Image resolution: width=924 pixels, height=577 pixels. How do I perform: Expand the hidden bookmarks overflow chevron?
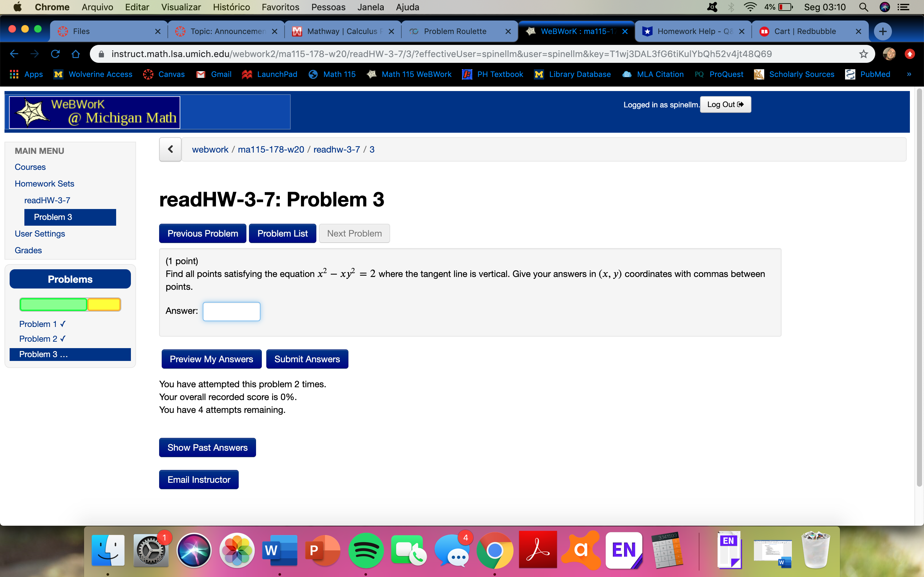(909, 74)
